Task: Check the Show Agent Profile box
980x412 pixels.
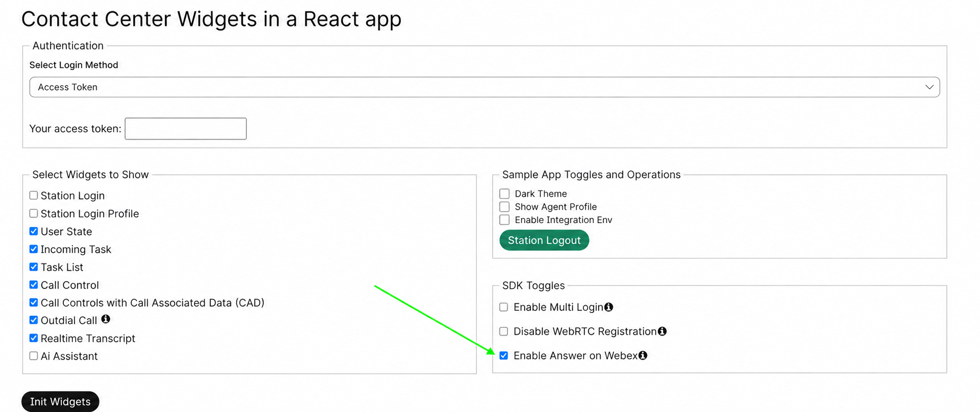Action: pyautogui.click(x=504, y=207)
